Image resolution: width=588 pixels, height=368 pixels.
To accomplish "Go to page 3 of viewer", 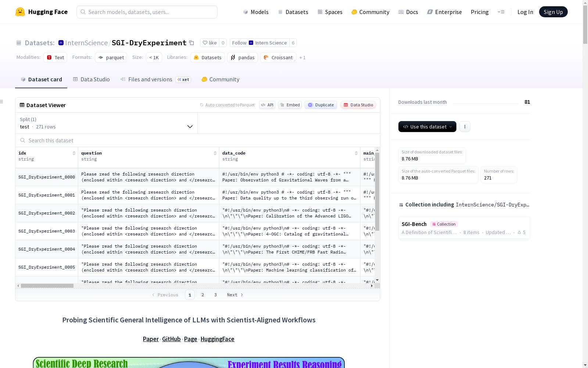I will point(215,295).
